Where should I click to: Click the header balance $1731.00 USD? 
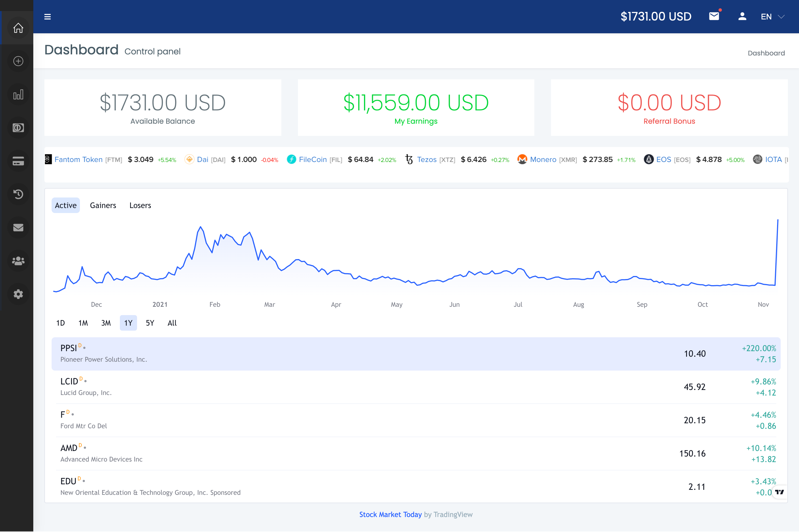[656, 16]
